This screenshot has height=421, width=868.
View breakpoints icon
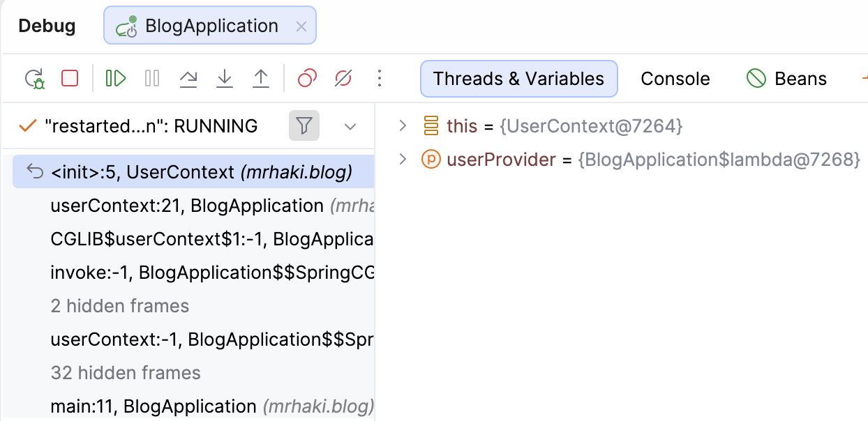coord(307,78)
